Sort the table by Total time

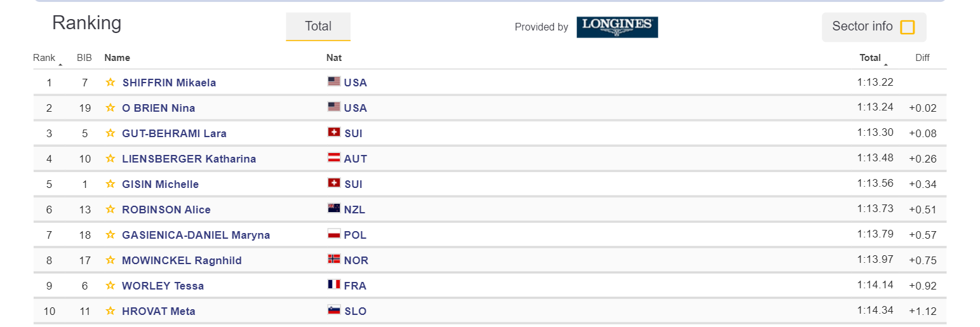(x=870, y=58)
